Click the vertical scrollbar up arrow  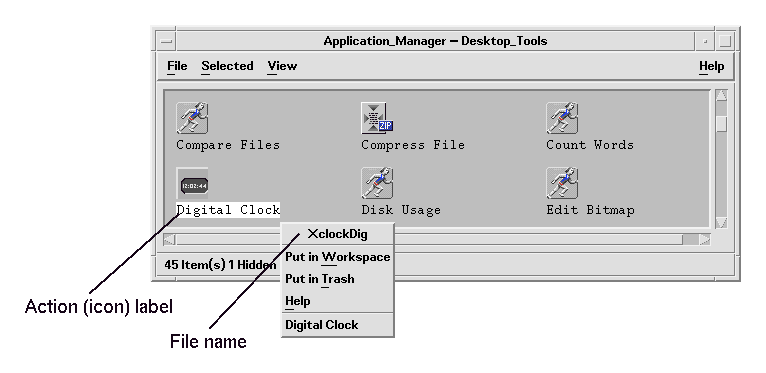[x=721, y=95]
